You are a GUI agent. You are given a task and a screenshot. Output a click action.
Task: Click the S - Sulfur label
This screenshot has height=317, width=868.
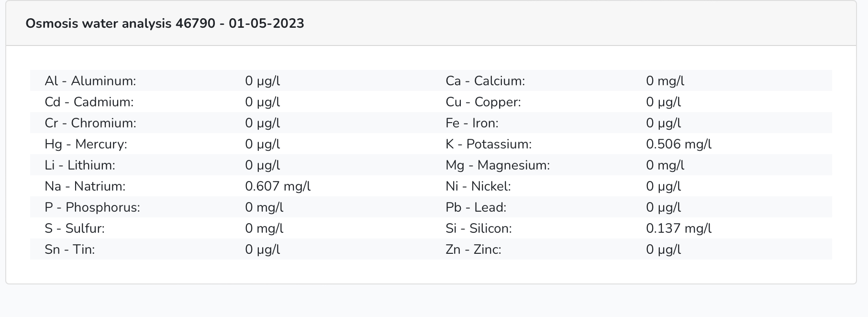[75, 228]
